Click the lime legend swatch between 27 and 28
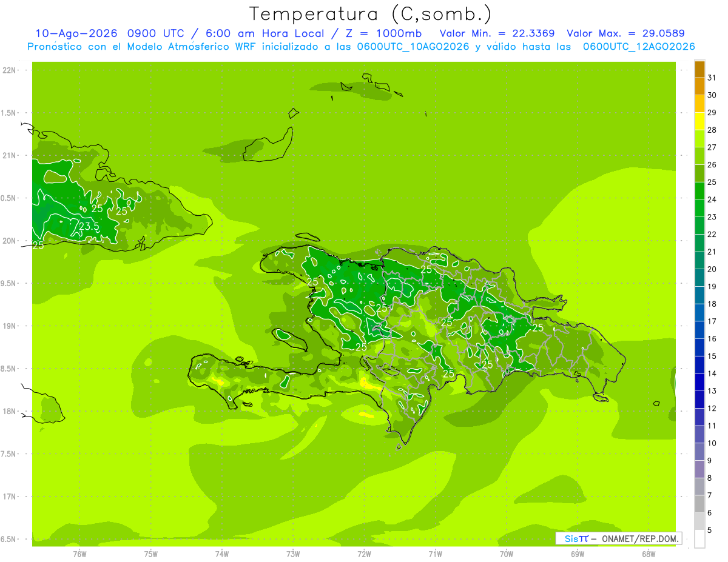This screenshot has height=562, width=728. click(x=699, y=138)
